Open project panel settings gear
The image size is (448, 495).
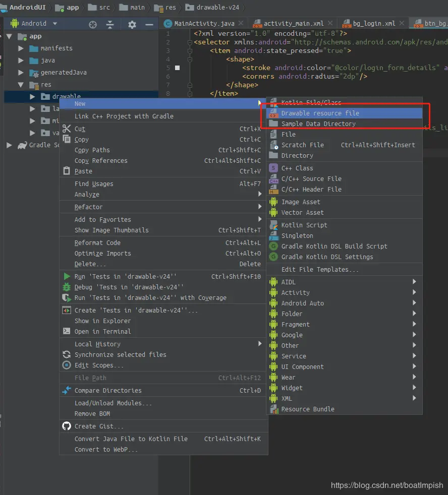tap(132, 24)
